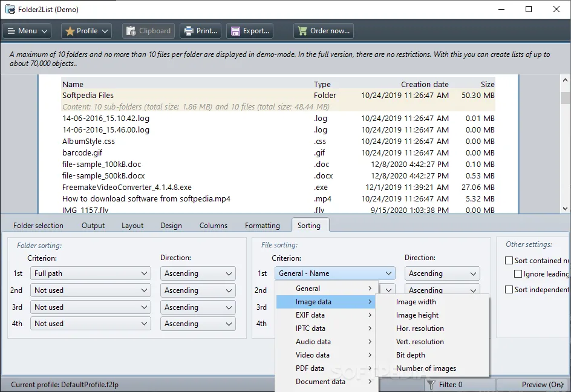Screen dimensions: 571x392
Task: Click the Order now cart button
Action: coord(324,31)
